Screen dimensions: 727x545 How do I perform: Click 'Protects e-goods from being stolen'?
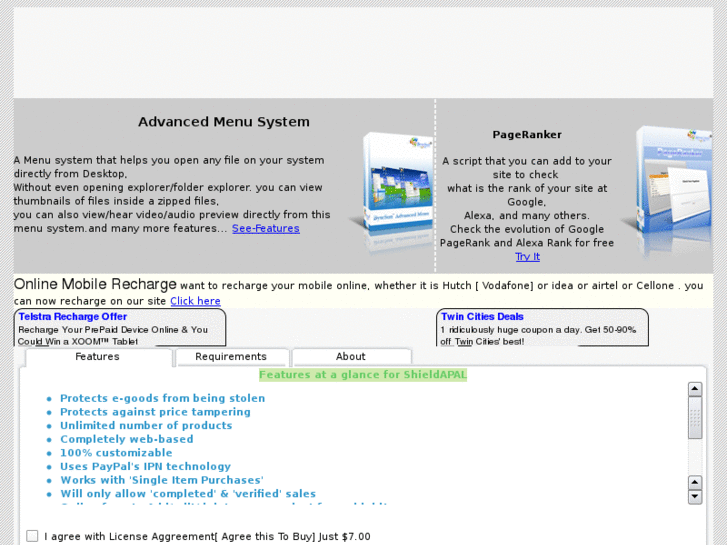pyautogui.click(x=162, y=398)
